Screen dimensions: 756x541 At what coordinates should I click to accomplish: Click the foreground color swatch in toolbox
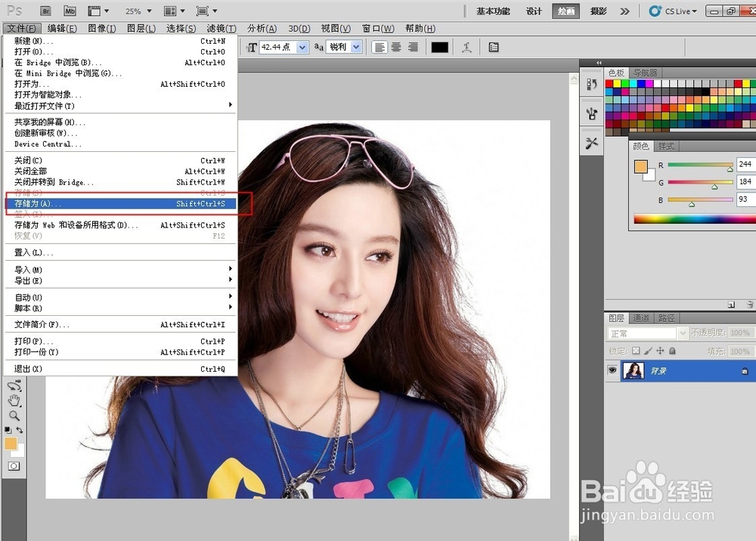[11, 444]
